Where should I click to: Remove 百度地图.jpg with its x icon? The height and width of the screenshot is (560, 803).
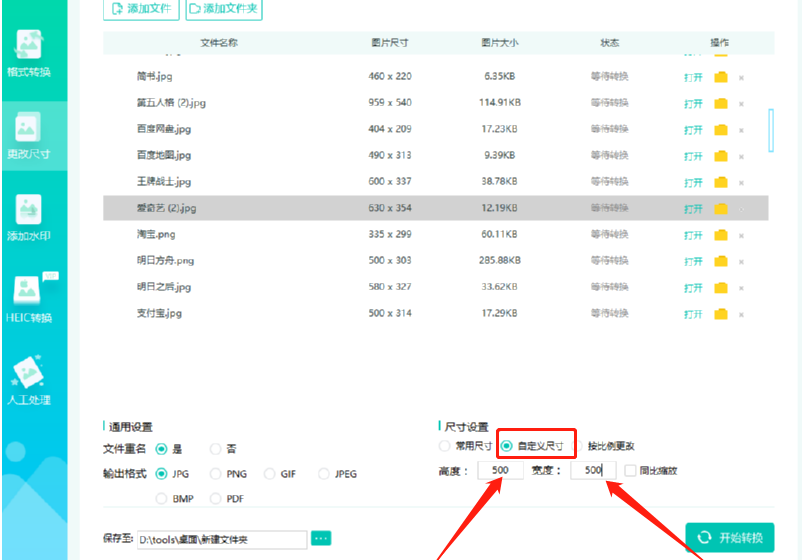[x=741, y=157]
